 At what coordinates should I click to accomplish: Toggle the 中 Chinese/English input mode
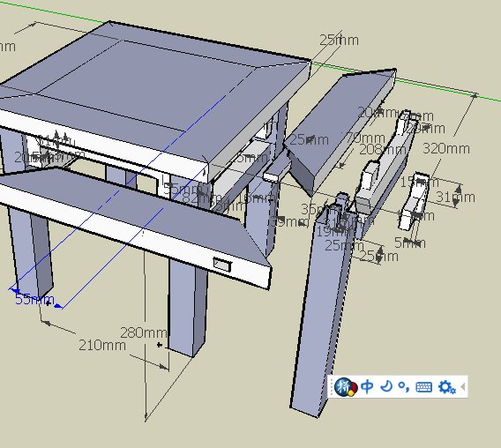(367, 386)
